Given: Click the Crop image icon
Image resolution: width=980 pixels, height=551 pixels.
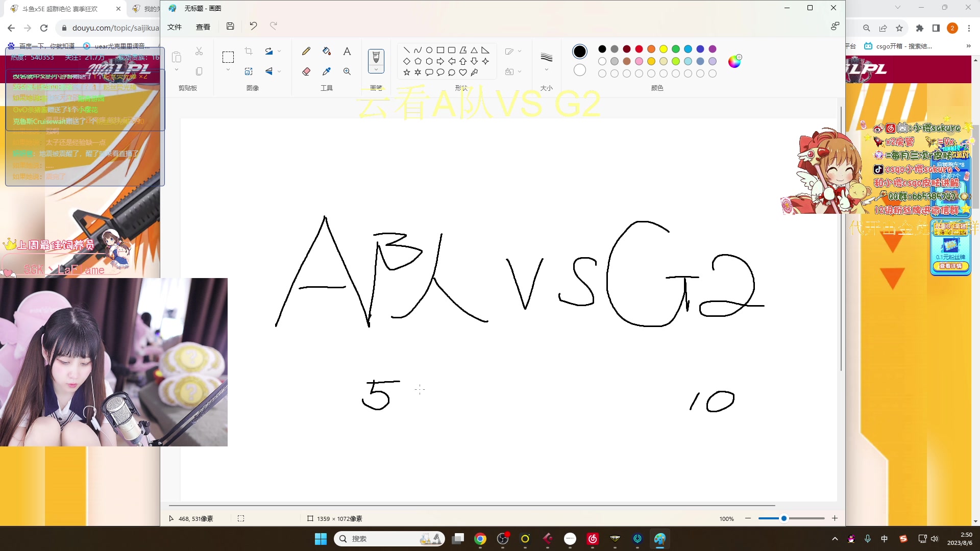Looking at the screenshot, I should (249, 51).
